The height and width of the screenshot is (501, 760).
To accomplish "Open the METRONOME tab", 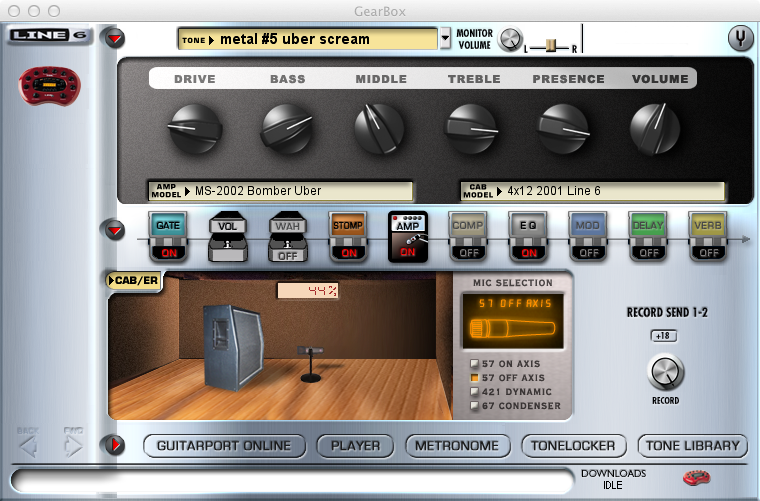I will click(458, 446).
